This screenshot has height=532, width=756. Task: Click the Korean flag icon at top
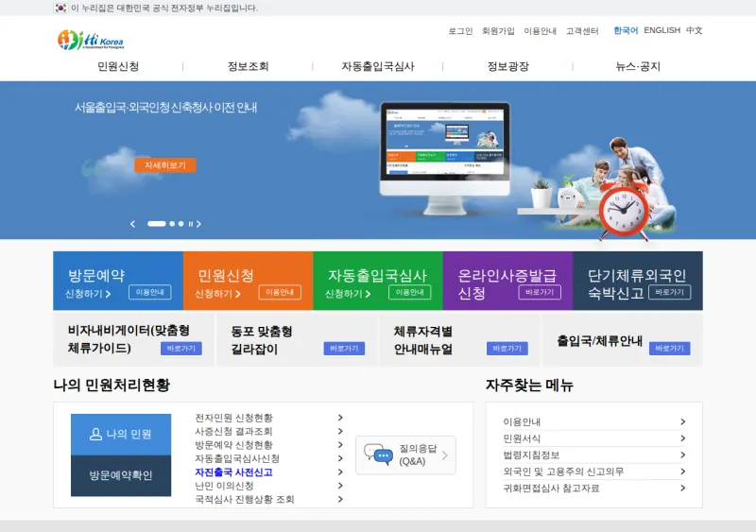tap(60, 8)
